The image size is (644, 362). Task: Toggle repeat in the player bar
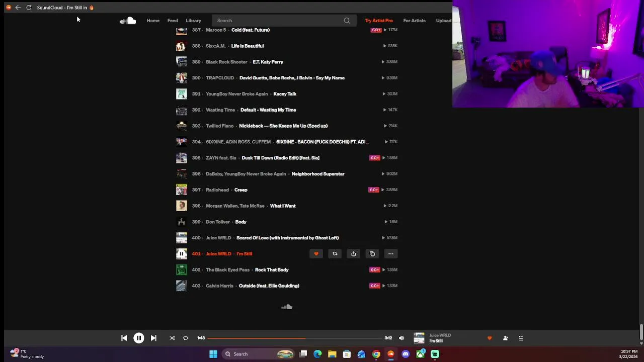185,338
